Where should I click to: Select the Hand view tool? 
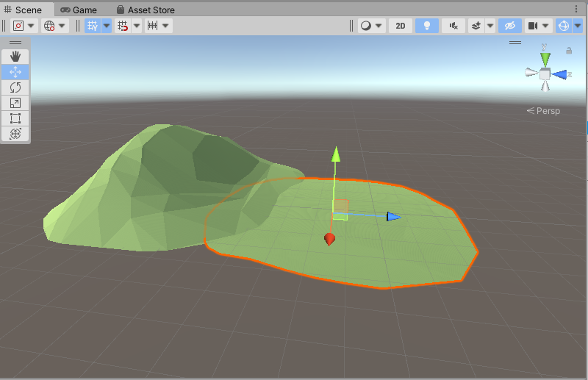tap(15, 57)
